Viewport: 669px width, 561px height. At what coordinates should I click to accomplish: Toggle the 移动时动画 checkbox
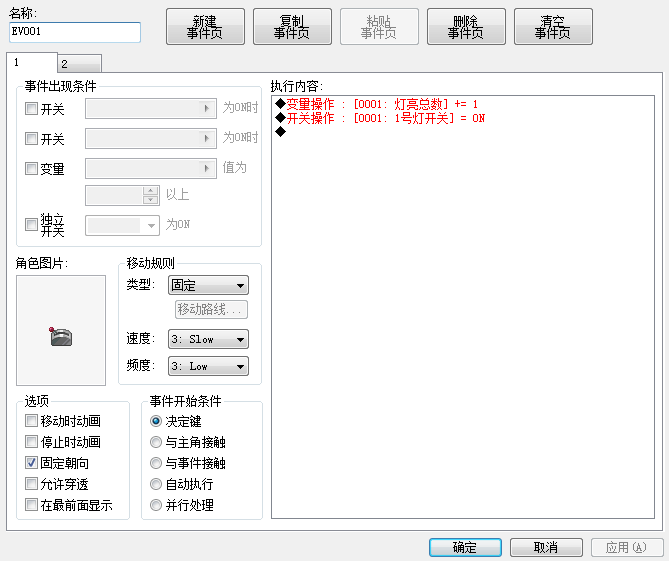tap(31, 421)
